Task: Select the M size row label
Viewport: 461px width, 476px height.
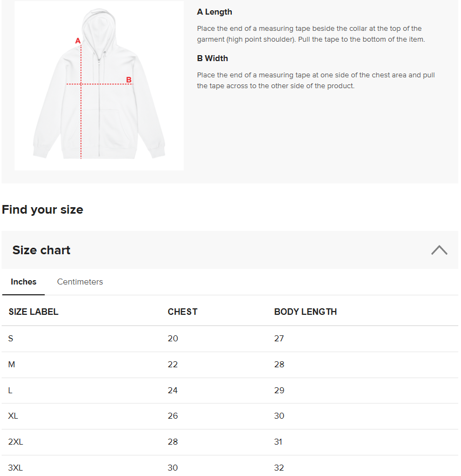Action: tap(12, 365)
